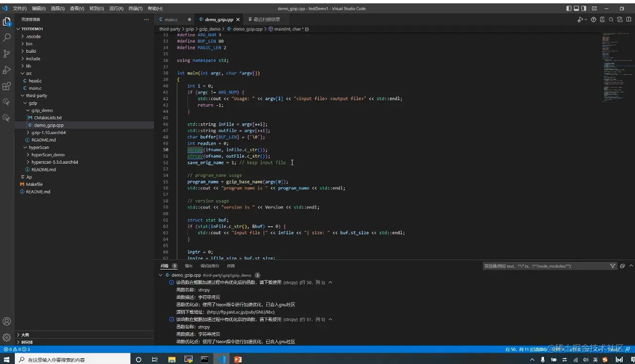Open the Customize Layout icon
The height and width of the screenshot is (364, 635).
[x=594, y=9]
